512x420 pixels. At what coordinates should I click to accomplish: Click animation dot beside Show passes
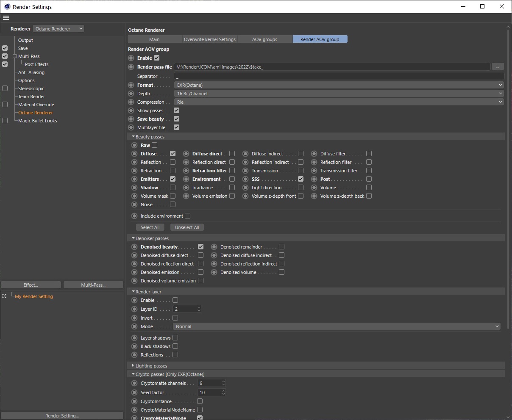pos(131,111)
